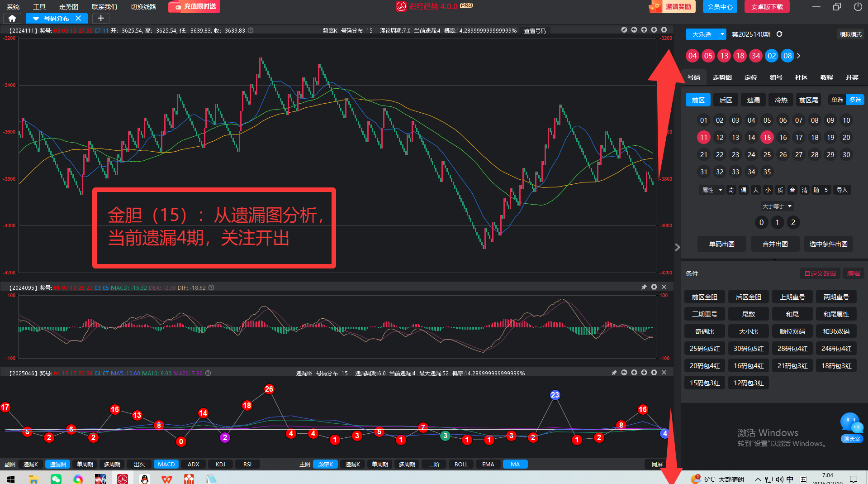Screen dimensions: 868x484
Task: Toggle the MACD indicator button
Action: coord(166,464)
